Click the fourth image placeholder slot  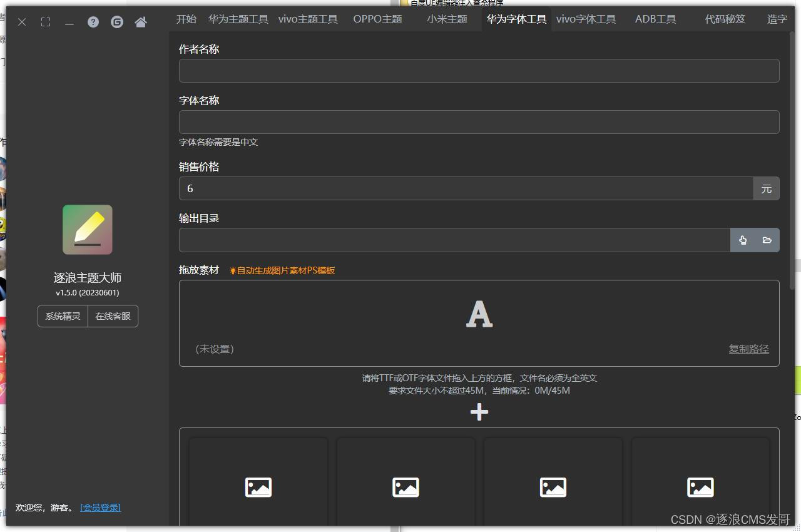point(700,487)
